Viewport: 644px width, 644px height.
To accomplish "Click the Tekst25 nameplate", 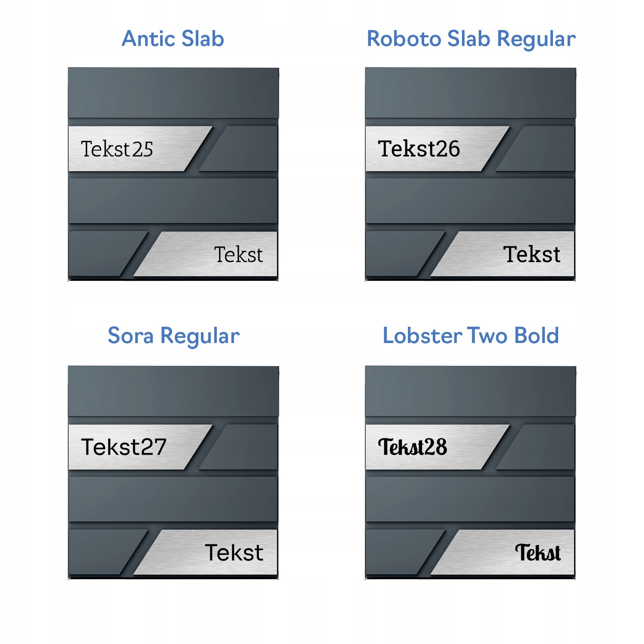I will click(x=129, y=149).
